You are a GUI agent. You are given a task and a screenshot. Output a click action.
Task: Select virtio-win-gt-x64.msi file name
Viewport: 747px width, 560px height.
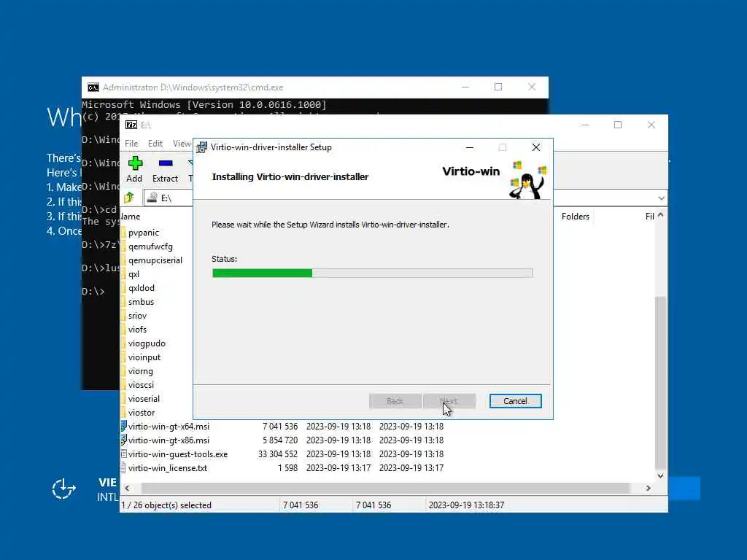tap(169, 426)
